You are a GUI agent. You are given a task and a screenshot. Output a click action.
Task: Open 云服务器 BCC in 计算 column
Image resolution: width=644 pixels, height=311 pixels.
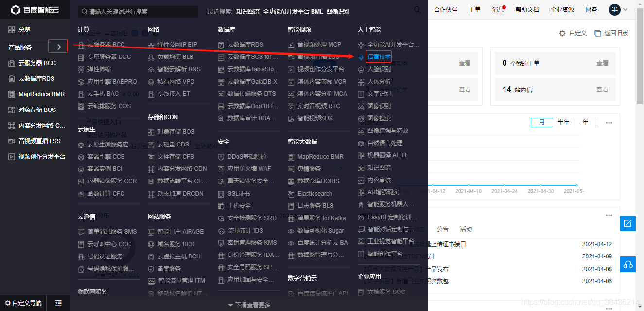tap(106, 45)
